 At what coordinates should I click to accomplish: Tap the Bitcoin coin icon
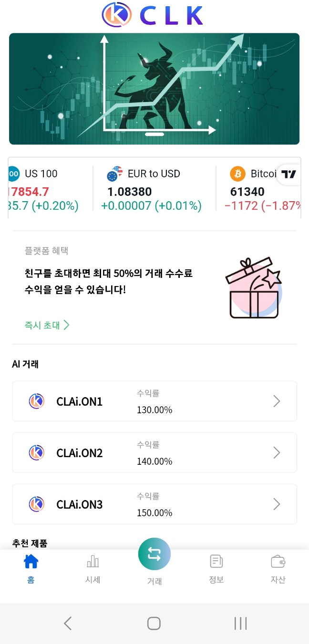point(237,174)
